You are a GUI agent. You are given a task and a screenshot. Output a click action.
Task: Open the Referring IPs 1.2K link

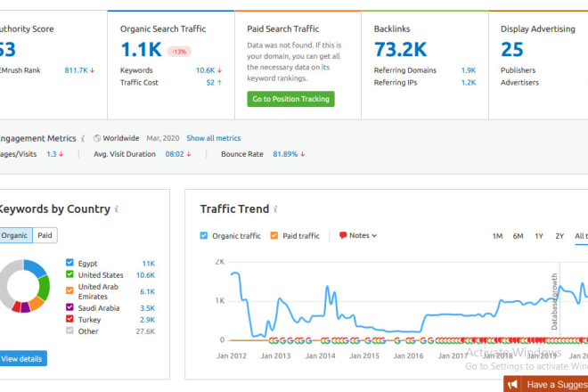click(469, 83)
